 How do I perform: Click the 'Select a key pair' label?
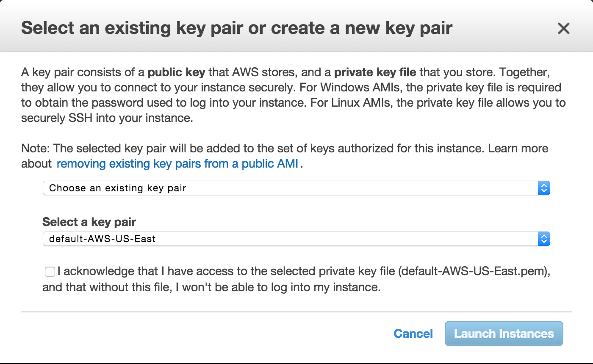(x=89, y=222)
